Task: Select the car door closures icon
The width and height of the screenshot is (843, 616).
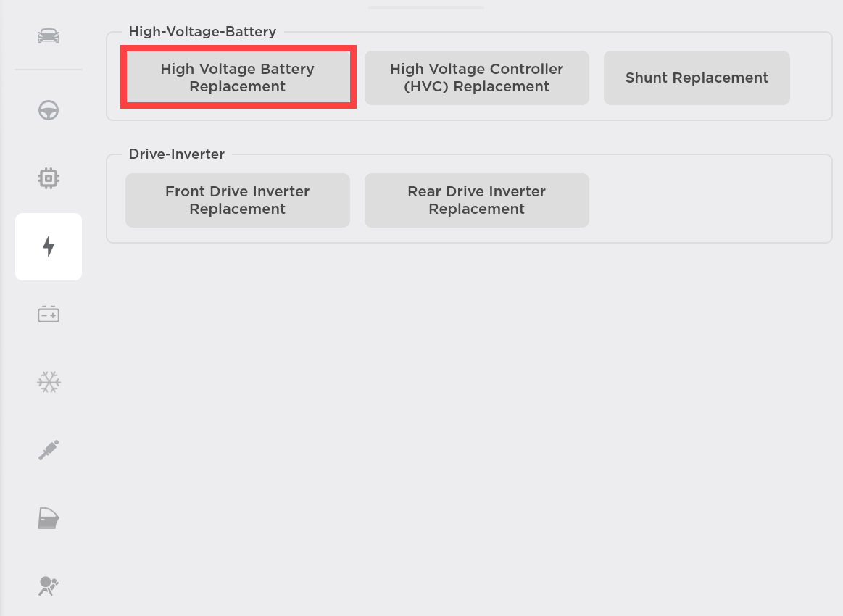Action: [x=49, y=518]
